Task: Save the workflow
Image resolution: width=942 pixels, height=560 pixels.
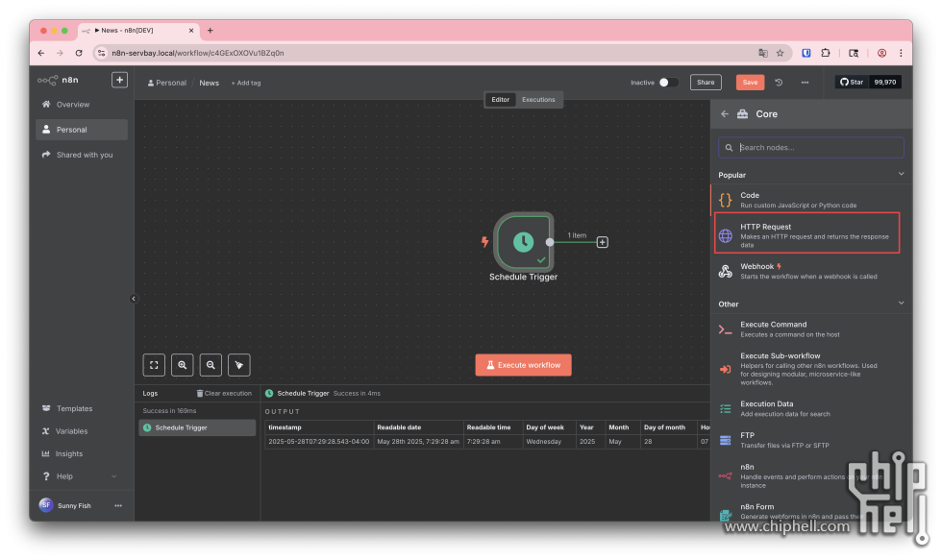Action: coord(750,83)
